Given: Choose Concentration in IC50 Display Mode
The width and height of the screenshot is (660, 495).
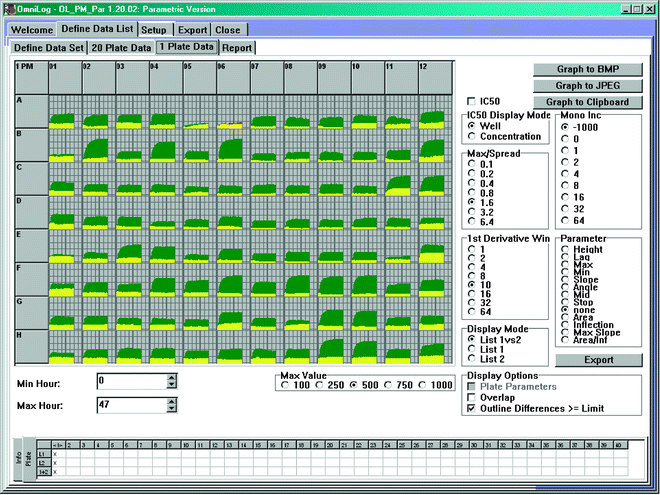Looking at the screenshot, I should click(471, 136).
